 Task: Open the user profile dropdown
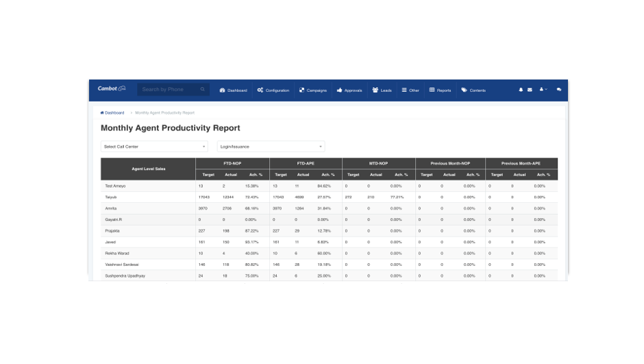point(543,90)
